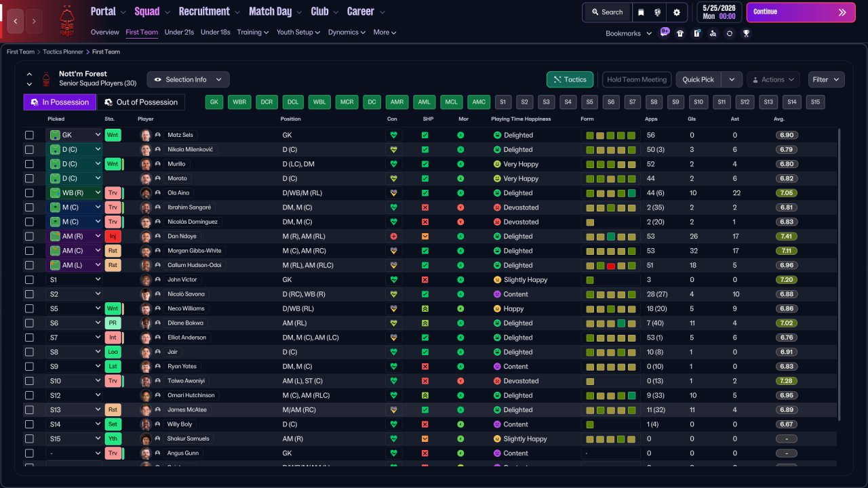Check the box for Neco Williams row
Screen dimensions: 868x488
pyautogui.click(x=29, y=308)
